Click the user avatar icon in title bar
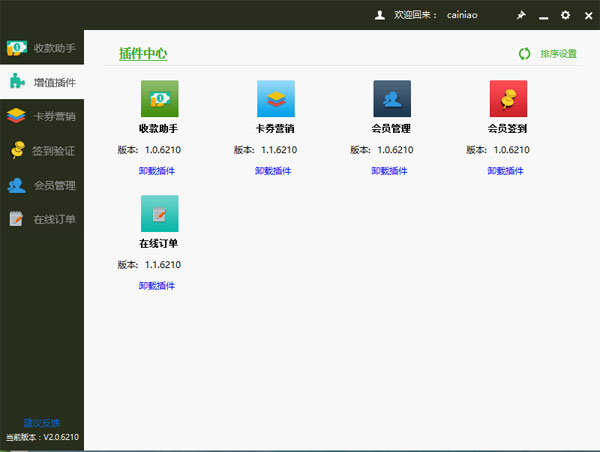The image size is (600, 452). point(379,16)
